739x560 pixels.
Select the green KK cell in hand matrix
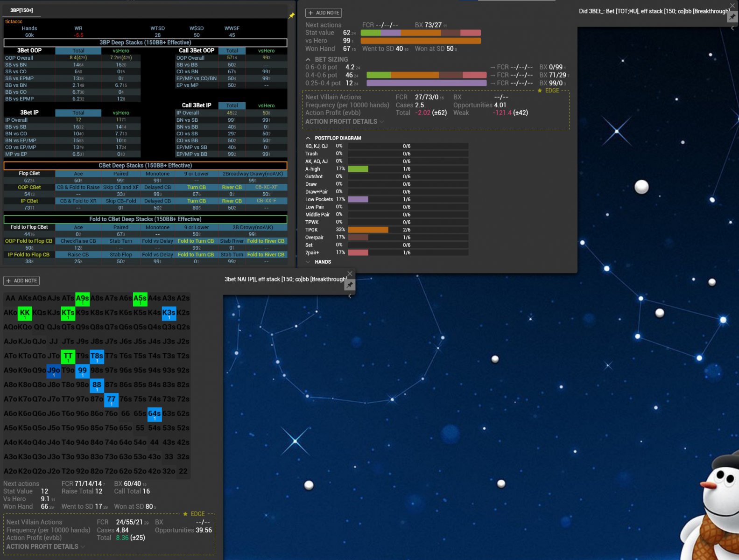coord(25,313)
